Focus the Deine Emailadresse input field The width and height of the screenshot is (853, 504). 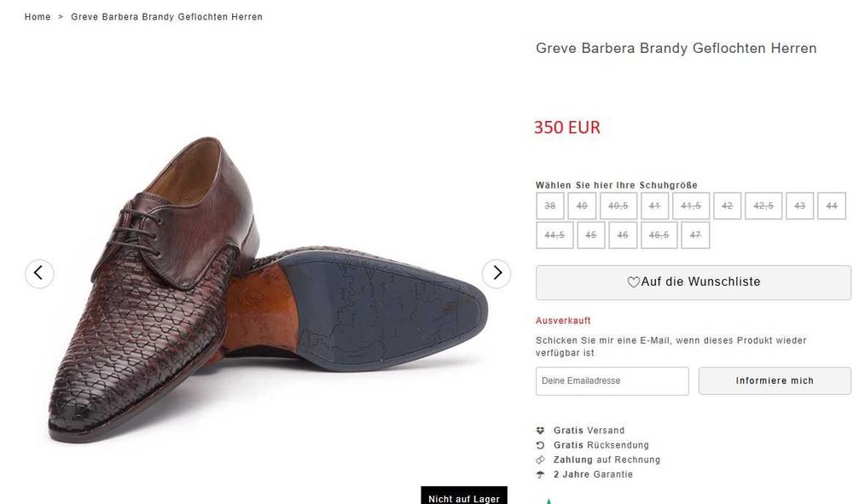coord(612,381)
